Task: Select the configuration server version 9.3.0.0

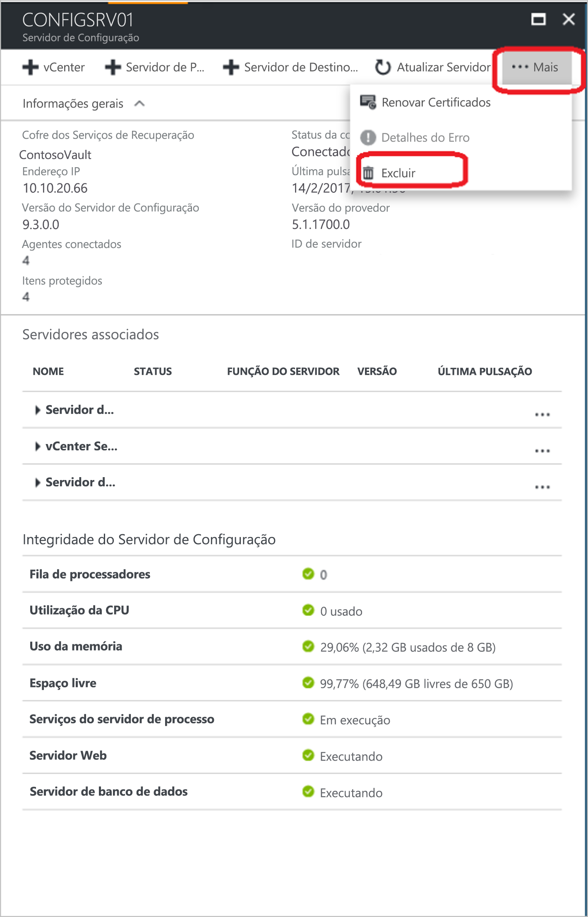Action: pyautogui.click(x=41, y=225)
